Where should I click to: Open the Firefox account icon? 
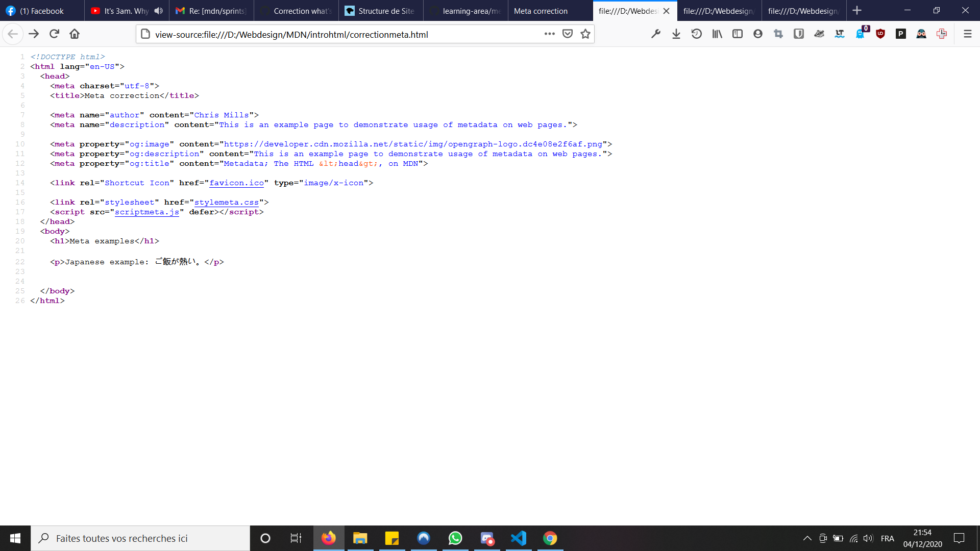point(758,34)
